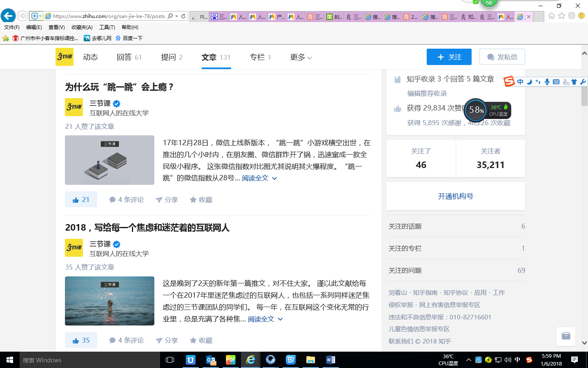Switch to the 专栏 1 tab
Image resolution: width=588 pixels, height=368 pixels.
261,57
